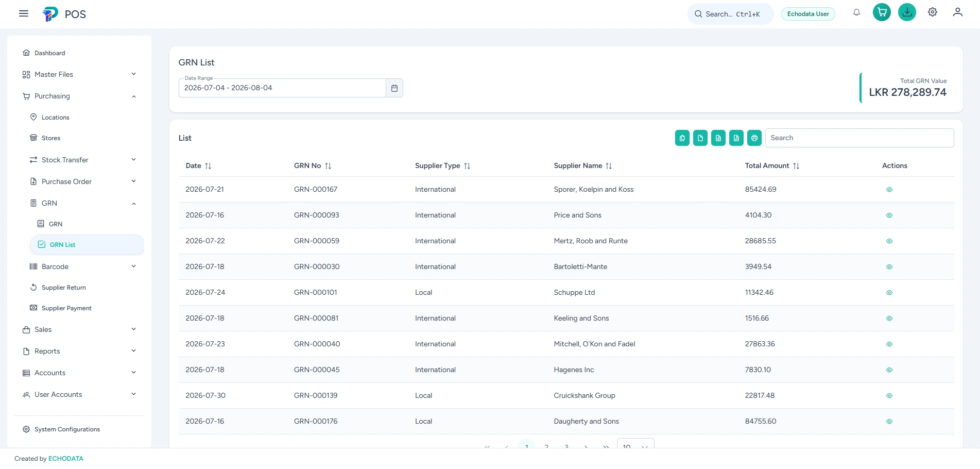Follow the ECHODATA footer link

pos(66,459)
